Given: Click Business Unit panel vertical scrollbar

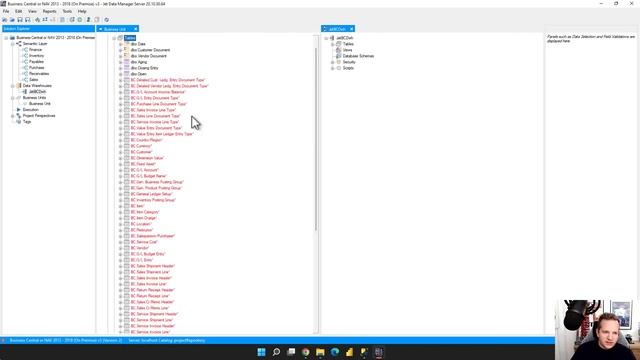Looking at the screenshot, I should (x=316, y=139).
